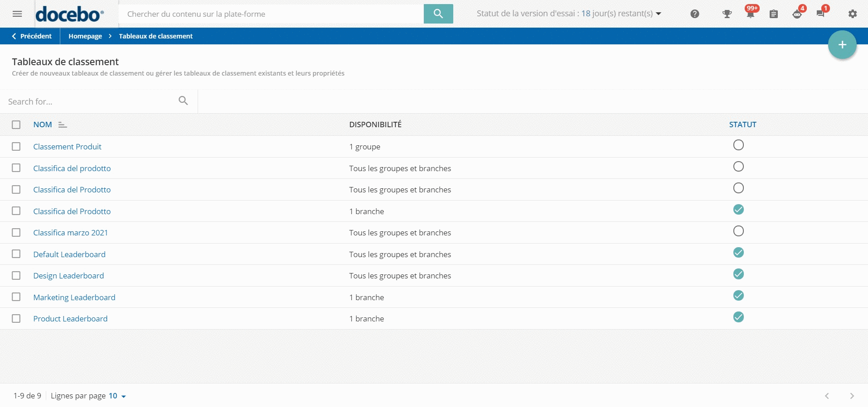Click the teal global search button
Image resolution: width=868 pixels, height=407 pixels.
click(x=438, y=14)
